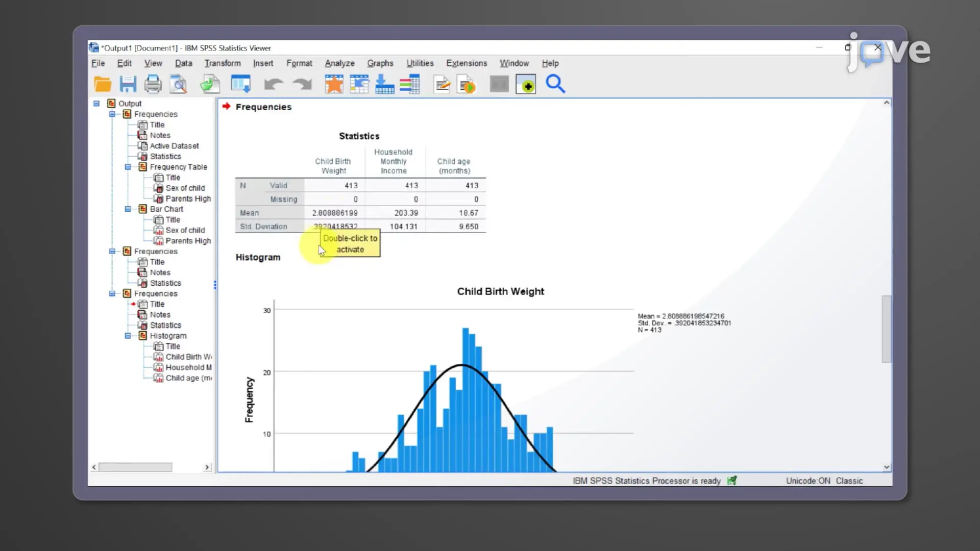Screen dimensions: 980x551
Task: Click the Statistics table title
Action: click(359, 136)
